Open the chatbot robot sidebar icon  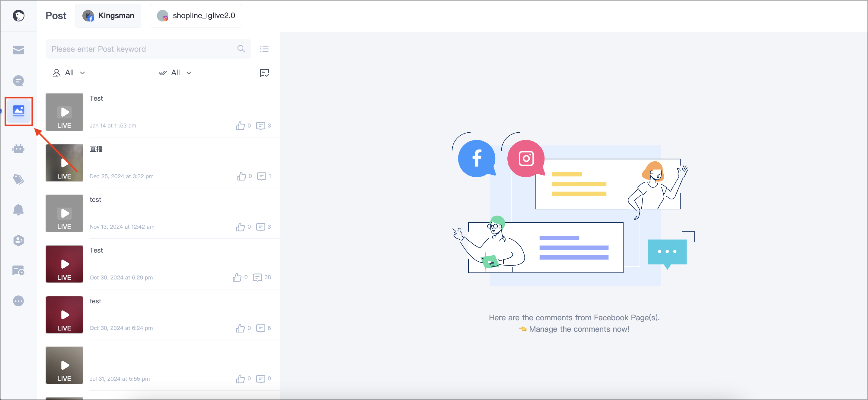tap(18, 148)
